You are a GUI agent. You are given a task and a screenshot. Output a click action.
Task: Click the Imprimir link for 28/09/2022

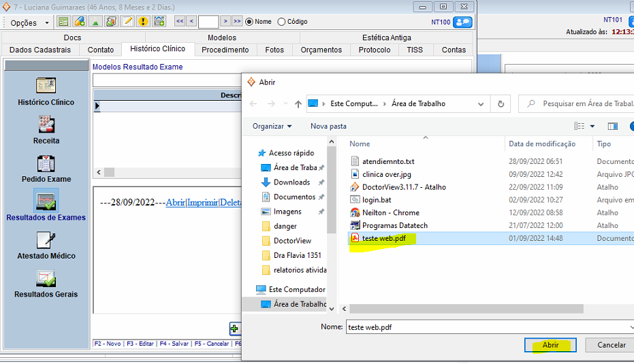[203, 203]
